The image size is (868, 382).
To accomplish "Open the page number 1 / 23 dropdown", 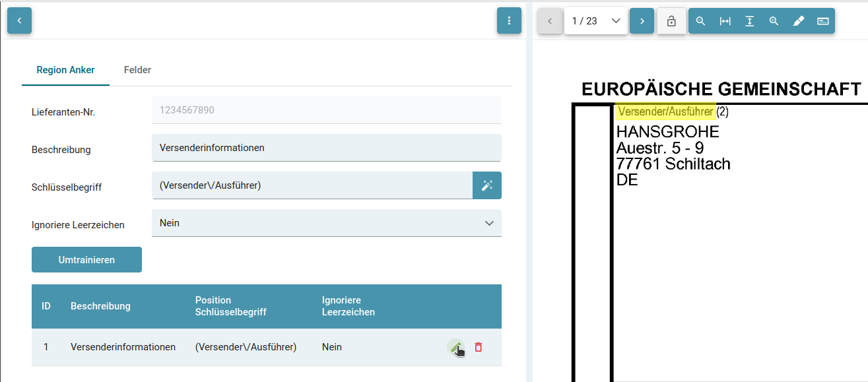I will (x=595, y=21).
